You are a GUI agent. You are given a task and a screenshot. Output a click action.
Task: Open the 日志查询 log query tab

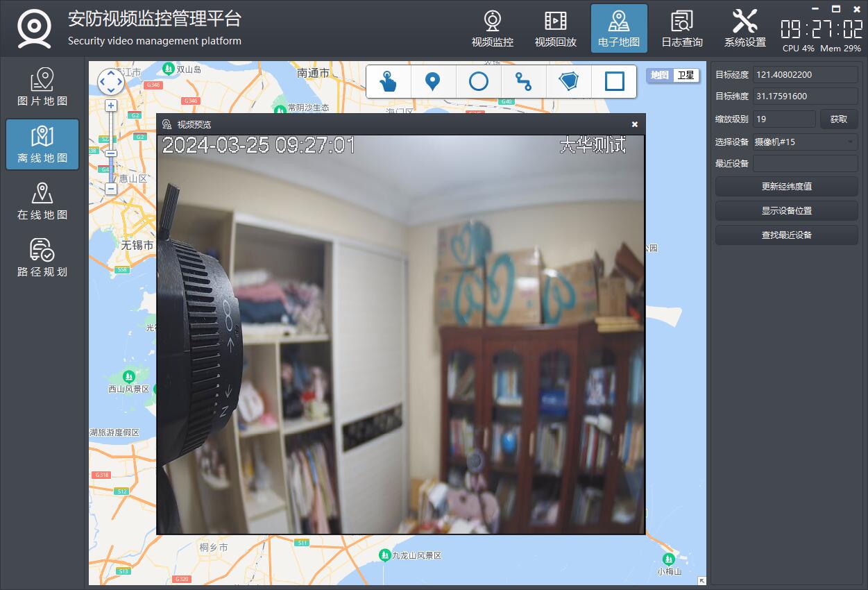(681, 29)
